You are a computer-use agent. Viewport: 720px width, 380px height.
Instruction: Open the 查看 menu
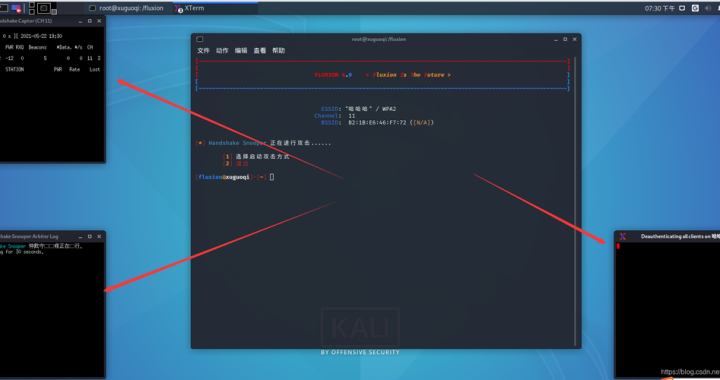pyautogui.click(x=259, y=50)
